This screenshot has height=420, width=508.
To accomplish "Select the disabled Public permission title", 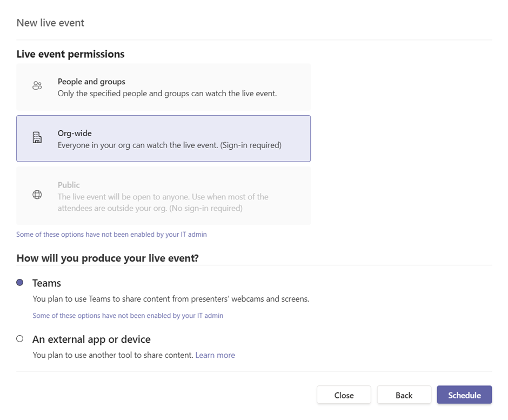I will (69, 185).
